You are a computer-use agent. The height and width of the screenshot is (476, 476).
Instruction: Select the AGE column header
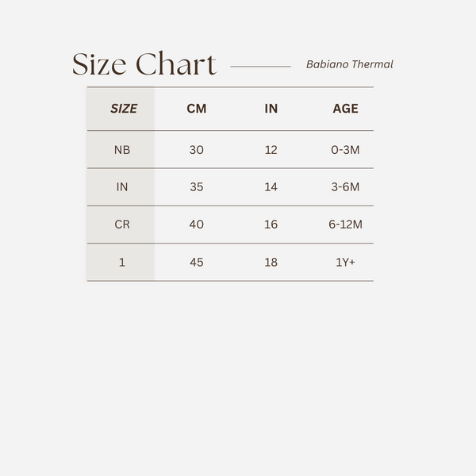click(x=345, y=109)
